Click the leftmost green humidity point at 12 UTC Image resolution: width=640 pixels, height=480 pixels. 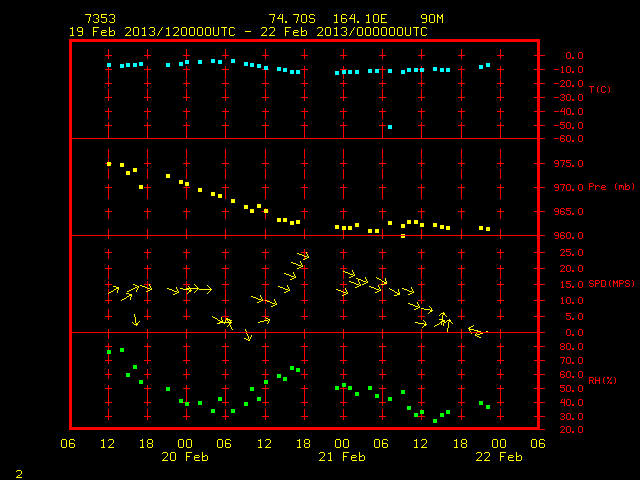[109, 352]
